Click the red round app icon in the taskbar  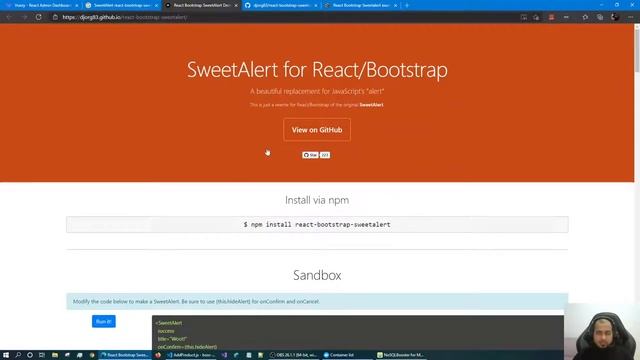click(158, 355)
